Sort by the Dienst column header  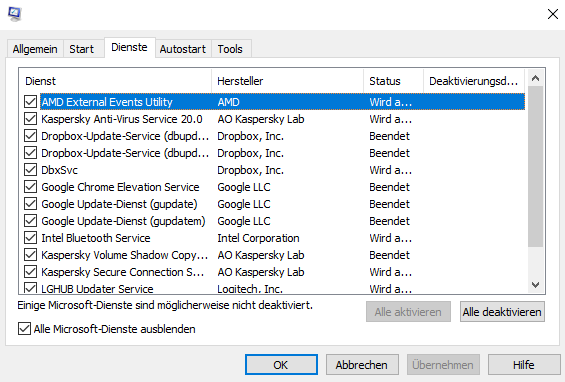[115, 81]
